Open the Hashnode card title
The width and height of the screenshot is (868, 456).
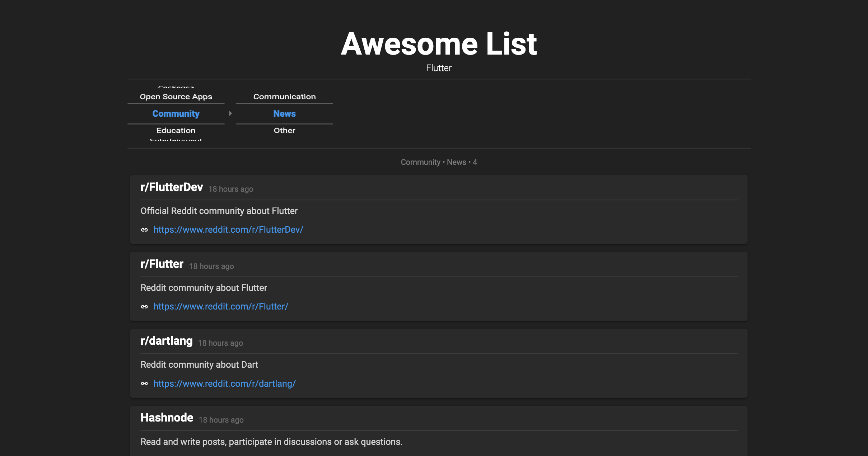tap(167, 418)
